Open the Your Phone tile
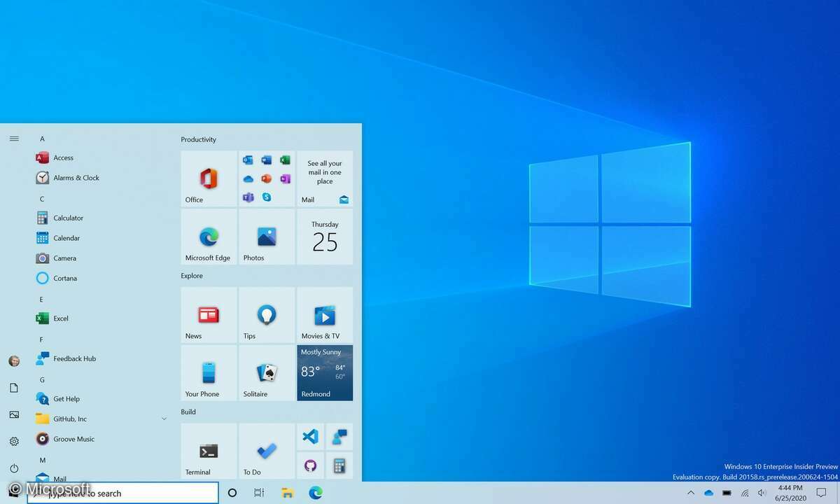The image size is (840, 504). pyautogui.click(x=209, y=373)
